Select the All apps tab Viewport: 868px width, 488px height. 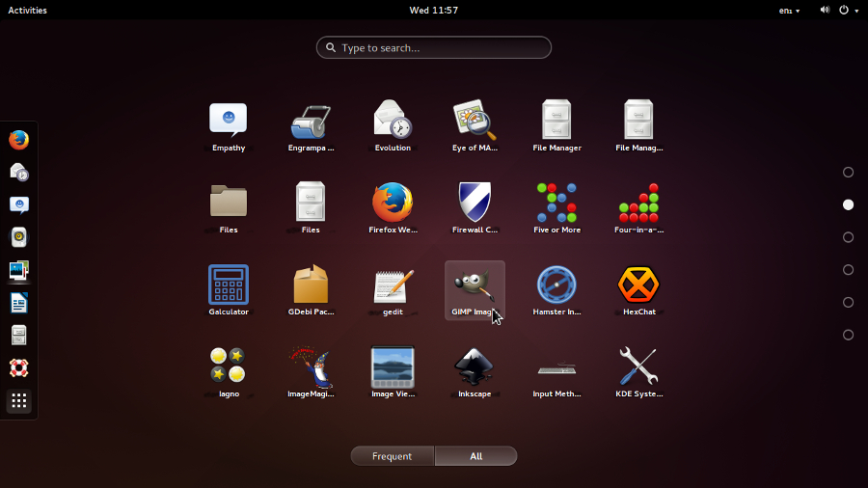point(476,456)
